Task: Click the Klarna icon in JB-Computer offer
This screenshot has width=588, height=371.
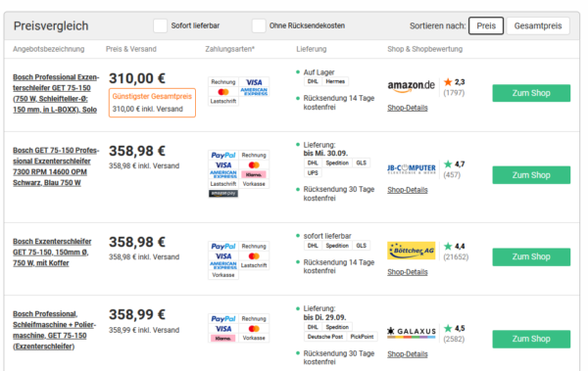Action: click(x=254, y=174)
